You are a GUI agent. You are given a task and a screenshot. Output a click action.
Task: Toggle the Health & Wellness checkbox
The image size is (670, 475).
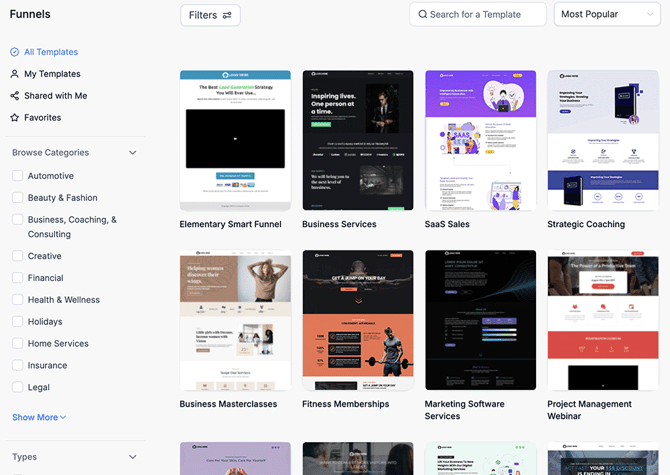point(18,299)
